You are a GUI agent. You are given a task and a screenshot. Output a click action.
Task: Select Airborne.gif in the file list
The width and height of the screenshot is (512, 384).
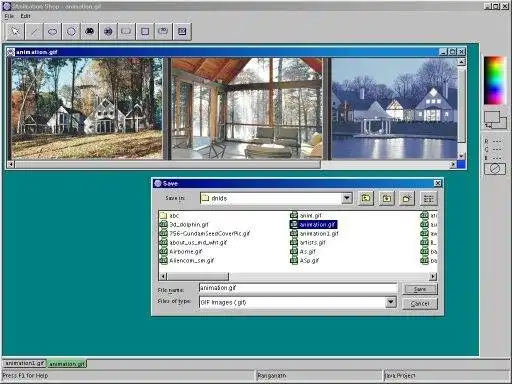[x=181, y=252]
